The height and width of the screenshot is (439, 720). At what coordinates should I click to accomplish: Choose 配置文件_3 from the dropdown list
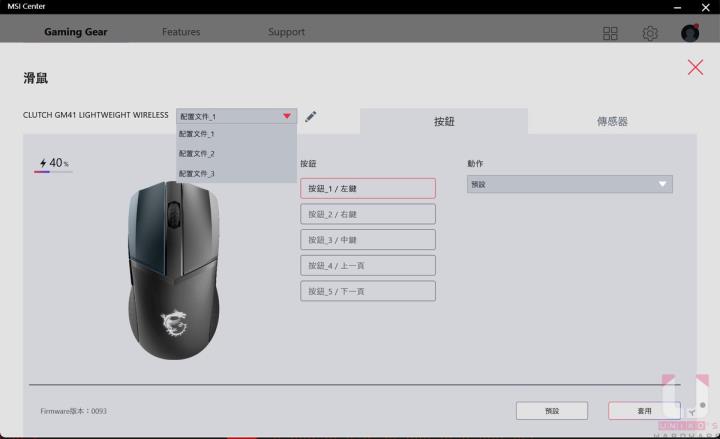coord(236,174)
